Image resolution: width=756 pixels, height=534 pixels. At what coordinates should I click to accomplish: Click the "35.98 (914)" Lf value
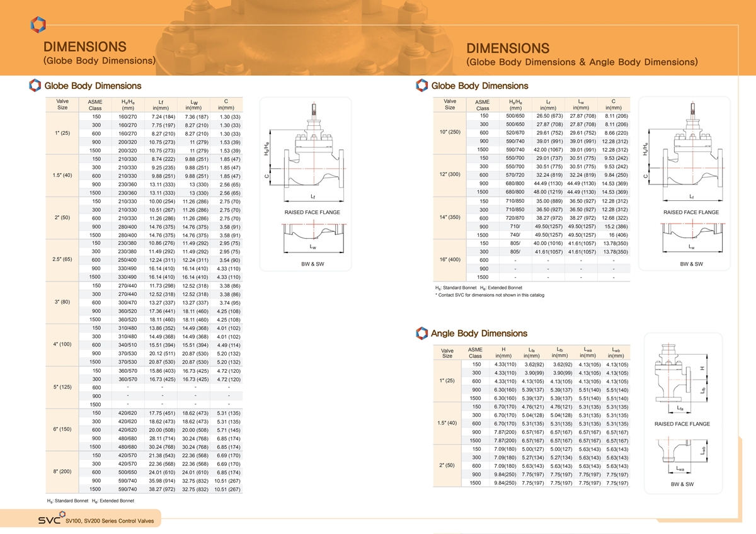pos(163,480)
